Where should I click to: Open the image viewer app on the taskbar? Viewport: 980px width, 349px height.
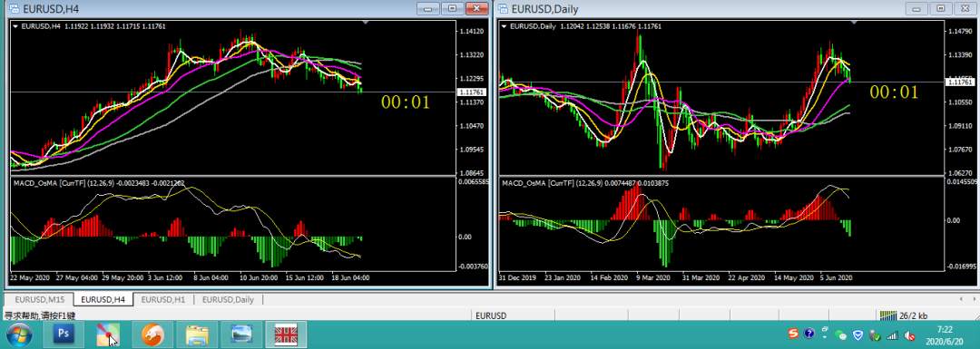[x=241, y=334]
